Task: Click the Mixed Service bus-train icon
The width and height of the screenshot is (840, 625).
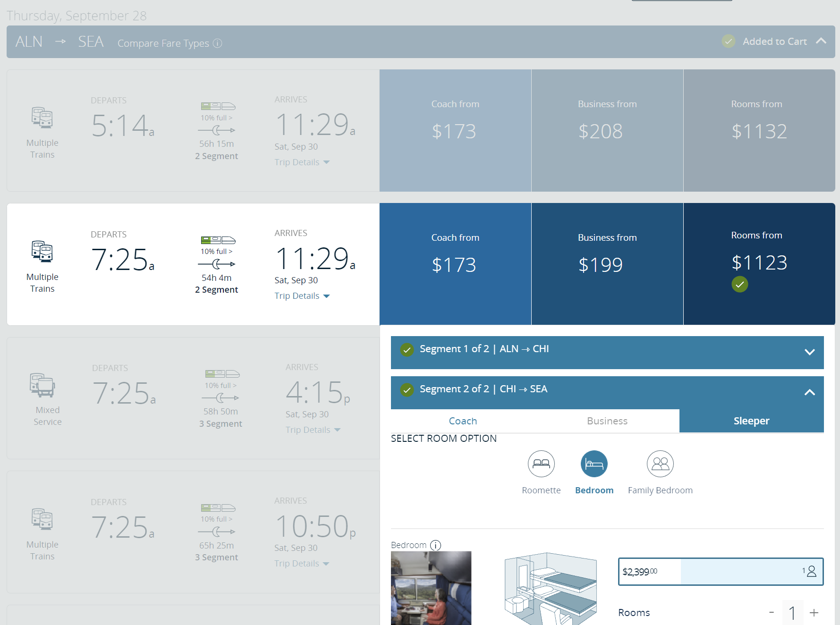Action: tap(42, 385)
